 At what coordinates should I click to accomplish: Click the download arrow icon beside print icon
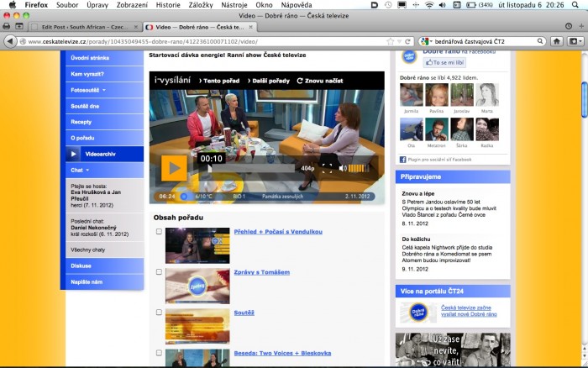(x=19, y=26)
